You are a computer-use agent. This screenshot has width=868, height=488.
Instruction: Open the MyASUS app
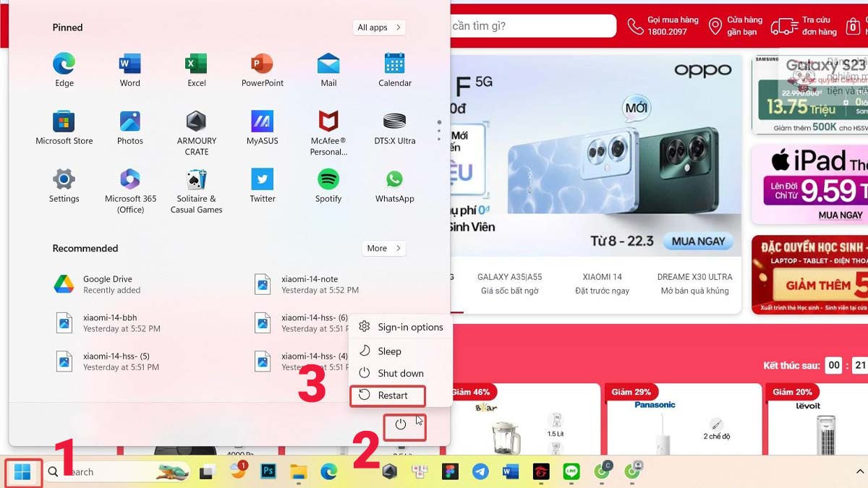(263, 128)
